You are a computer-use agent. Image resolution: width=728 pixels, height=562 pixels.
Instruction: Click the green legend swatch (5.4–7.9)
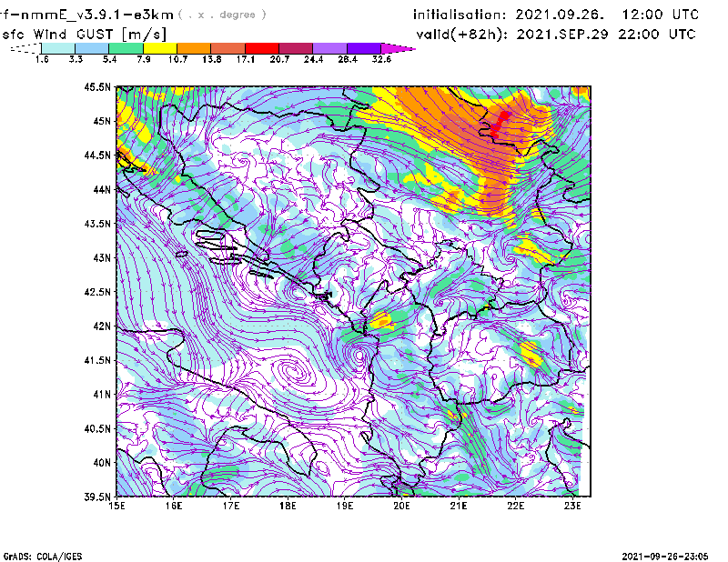click(126, 48)
